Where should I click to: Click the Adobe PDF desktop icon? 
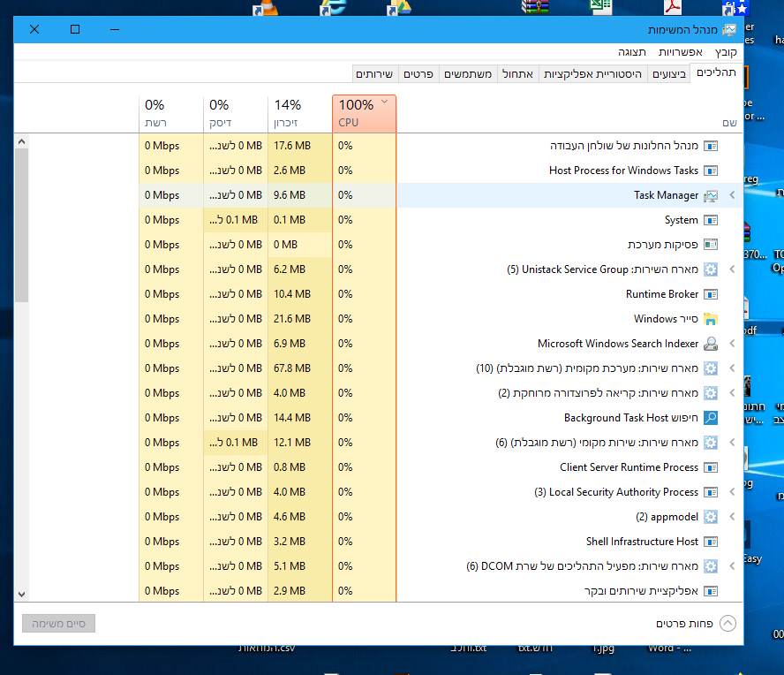pos(673,6)
